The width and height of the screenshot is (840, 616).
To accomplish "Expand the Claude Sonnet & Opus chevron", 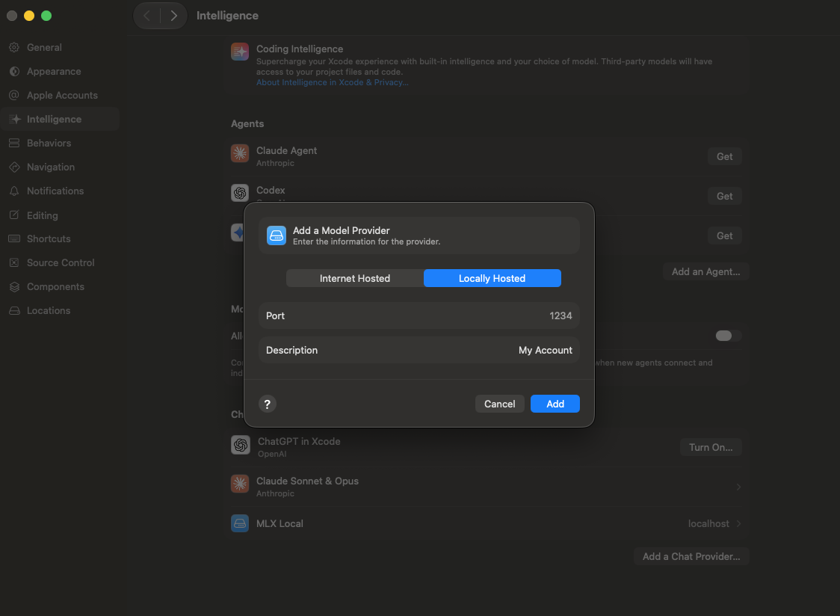I will [x=738, y=487].
